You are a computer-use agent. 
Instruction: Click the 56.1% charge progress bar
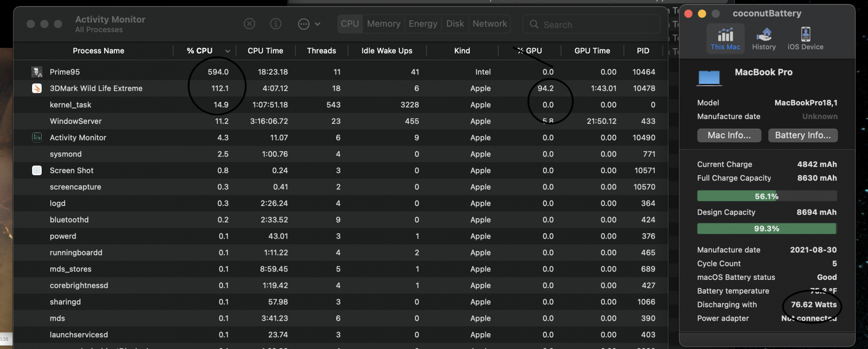pyautogui.click(x=767, y=196)
